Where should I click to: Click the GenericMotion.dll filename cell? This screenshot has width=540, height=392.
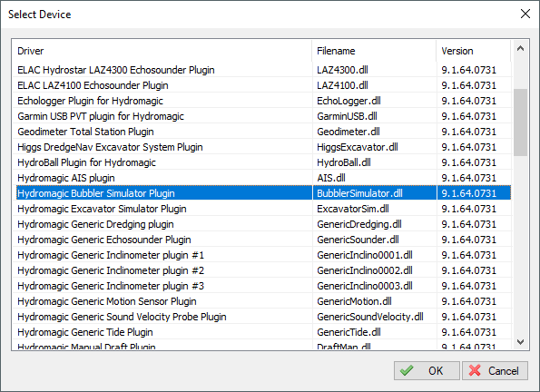(x=374, y=301)
